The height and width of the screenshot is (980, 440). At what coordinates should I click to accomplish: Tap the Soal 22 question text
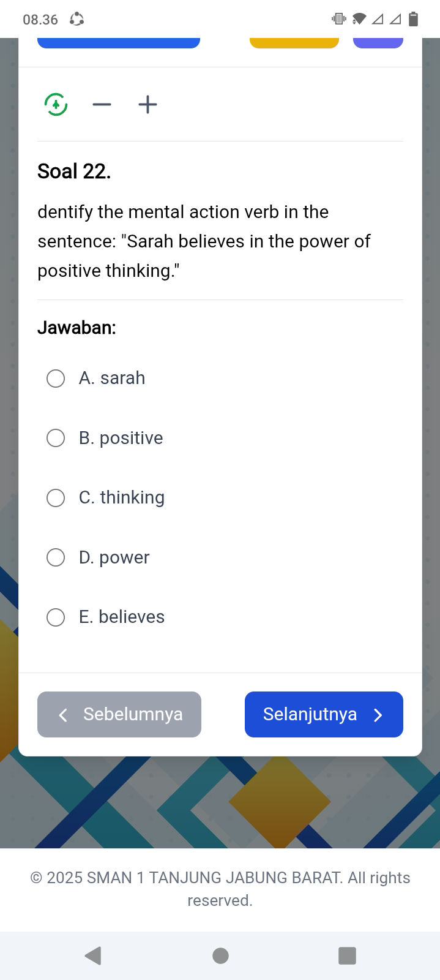(x=204, y=241)
